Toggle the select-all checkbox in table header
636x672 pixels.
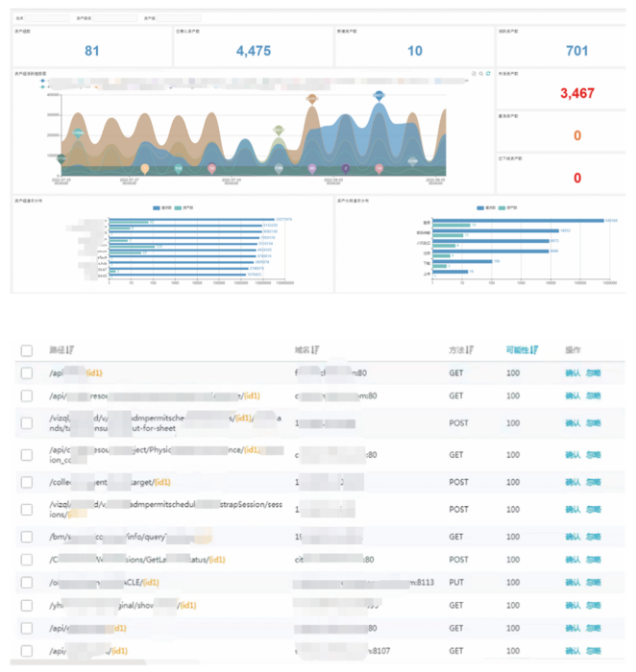pos(27,350)
